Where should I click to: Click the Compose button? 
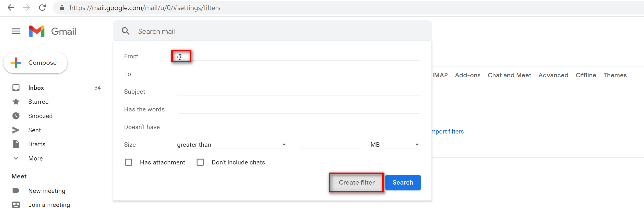(x=36, y=63)
